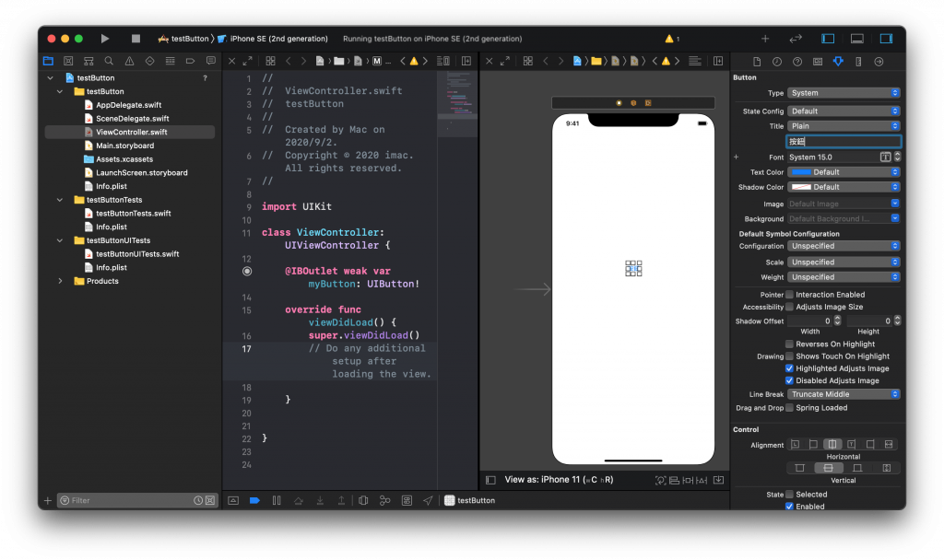This screenshot has height=560, width=944.
Task: Open Simulate Location arrow icon
Action: (x=428, y=500)
